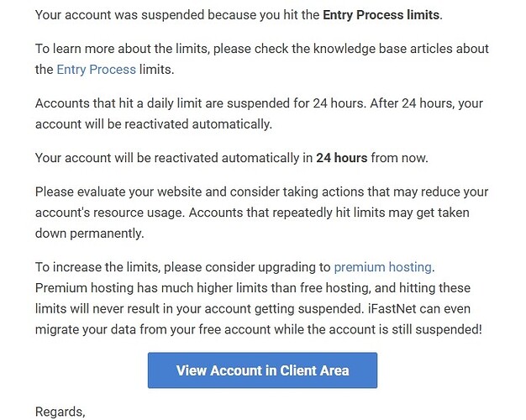Click the "Regards," closing line
The image size is (526, 420).
(60, 412)
